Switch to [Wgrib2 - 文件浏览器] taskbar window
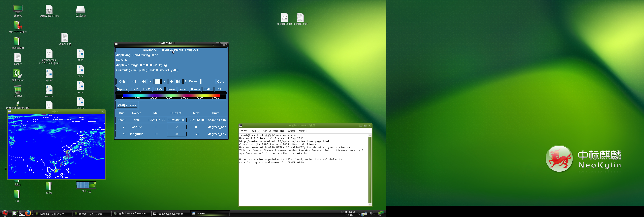 coord(53,214)
